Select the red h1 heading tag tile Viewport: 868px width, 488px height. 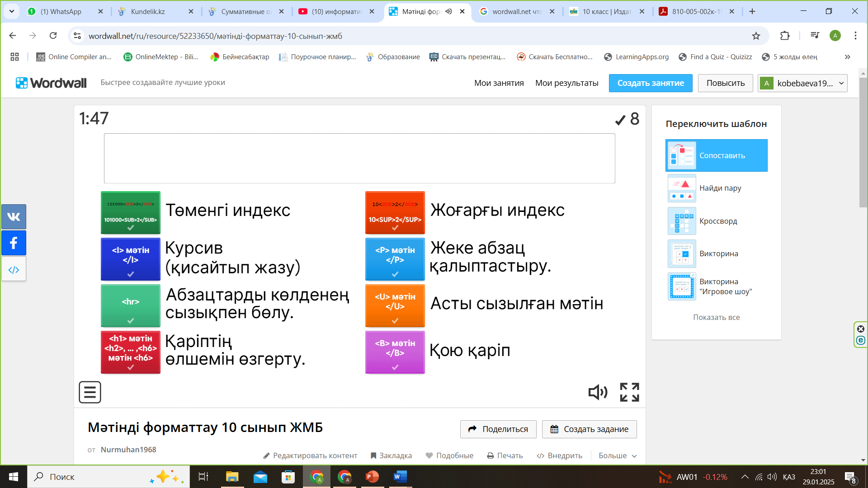click(131, 352)
